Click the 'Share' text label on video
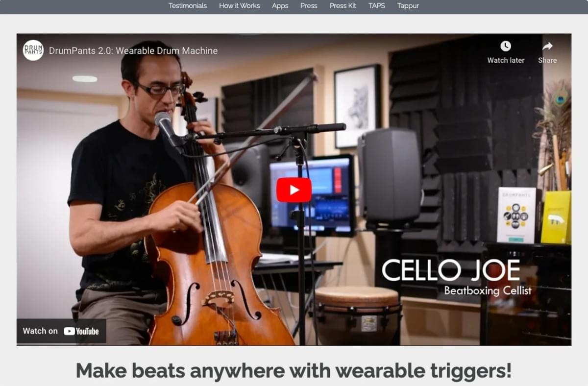Screen dimensions: 588x386 pyautogui.click(x=547, y=60)
